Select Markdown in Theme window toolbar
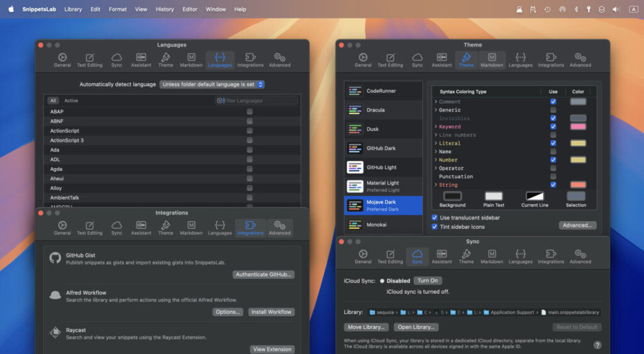This screenshot has width=644, height=354. click(492, 60)
